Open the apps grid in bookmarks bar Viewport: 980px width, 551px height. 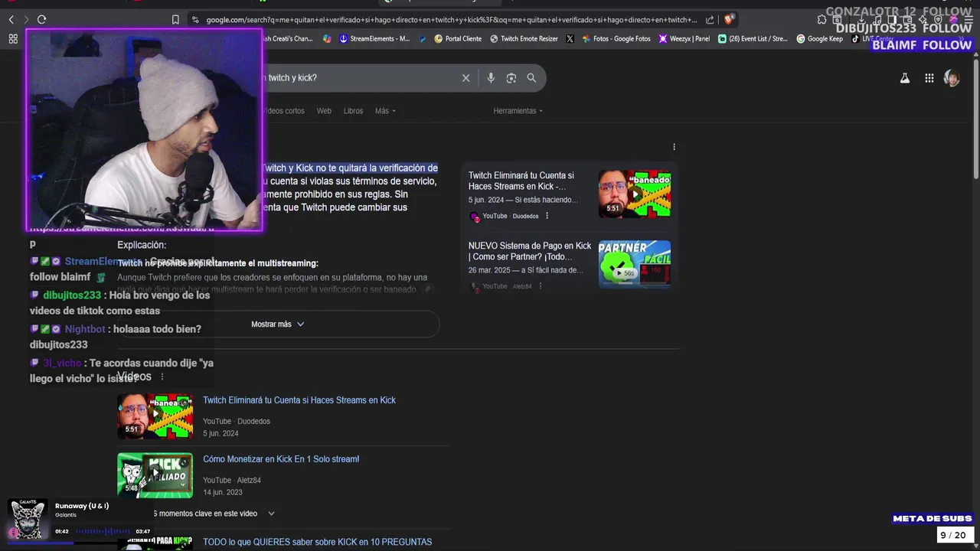[x=13, y=39]
